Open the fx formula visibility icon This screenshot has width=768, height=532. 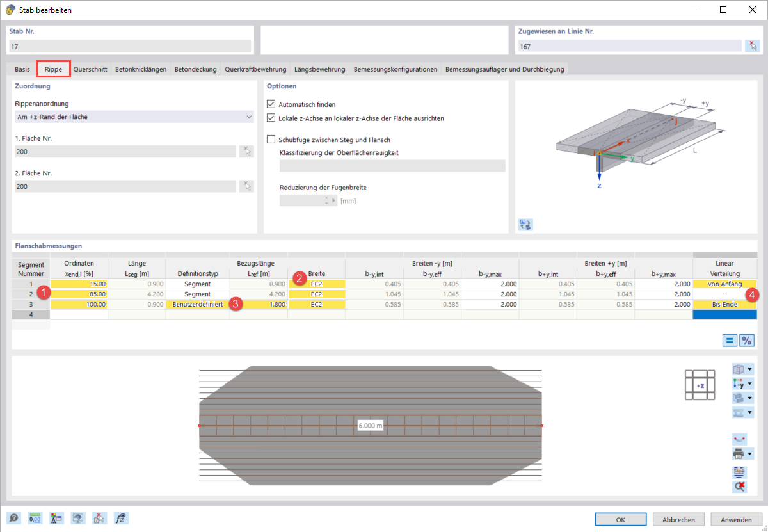pyautogui.click(x=121, y=519)
